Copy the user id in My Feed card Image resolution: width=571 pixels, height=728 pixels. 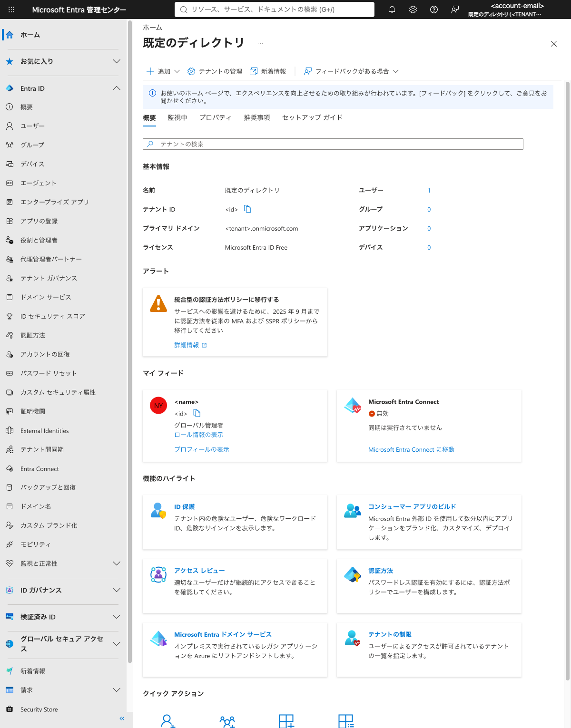[197, 413]
